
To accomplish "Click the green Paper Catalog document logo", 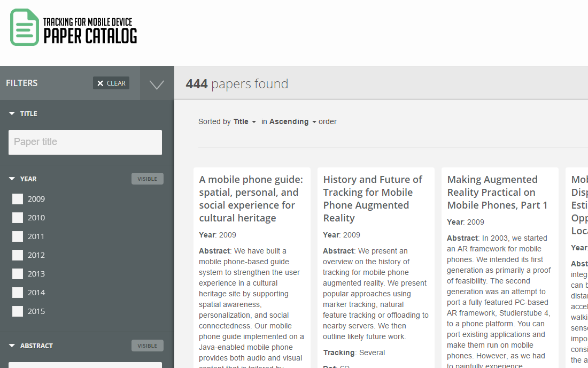I will click(25, 27).
